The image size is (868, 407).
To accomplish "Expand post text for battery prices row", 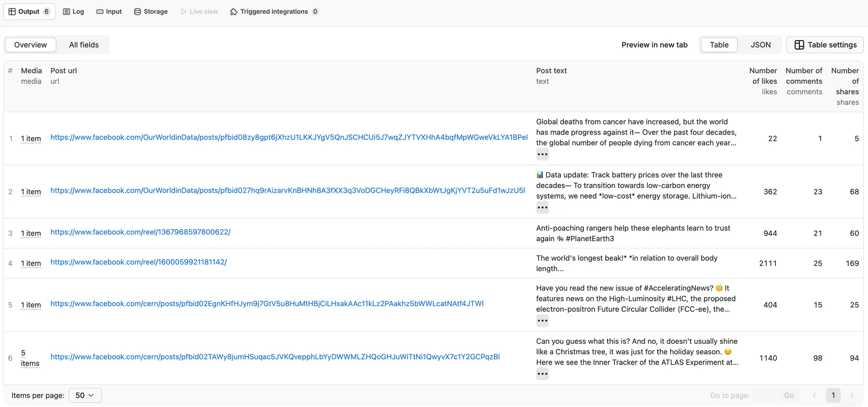I will 542,208.
